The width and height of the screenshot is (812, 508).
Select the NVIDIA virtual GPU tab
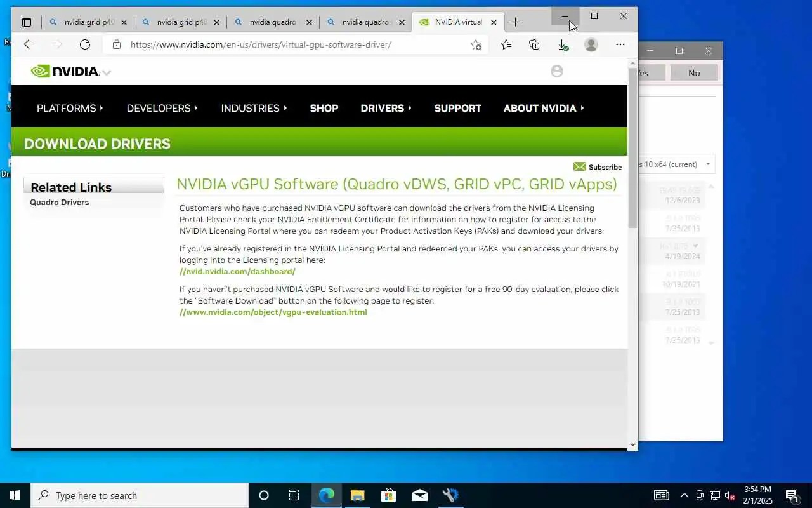[458, 22]
